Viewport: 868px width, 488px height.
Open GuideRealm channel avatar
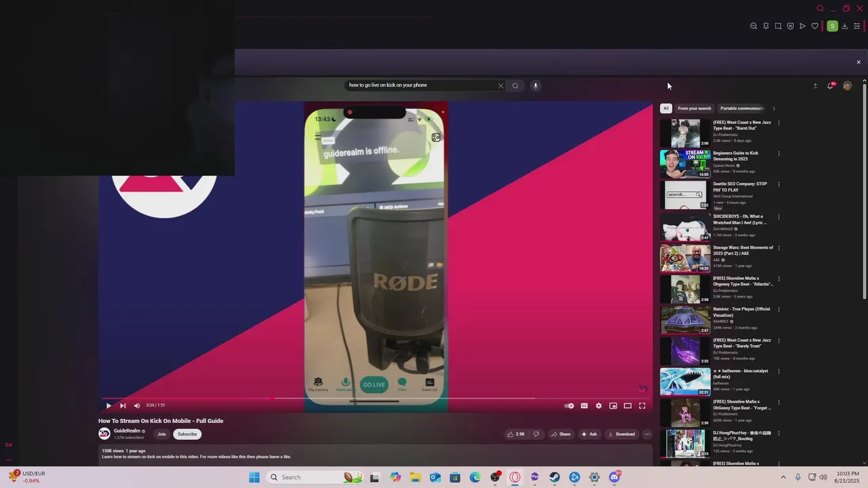pos(104,434)
